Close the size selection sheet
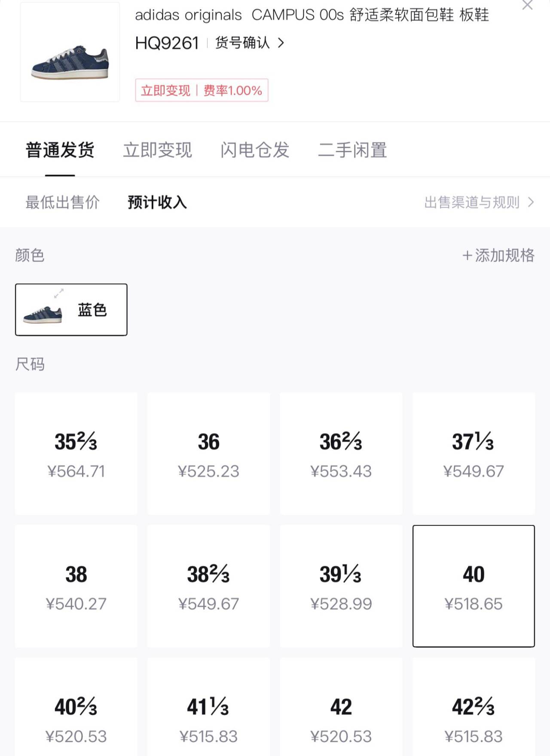550x756 pixels. (x=527, y=6)
